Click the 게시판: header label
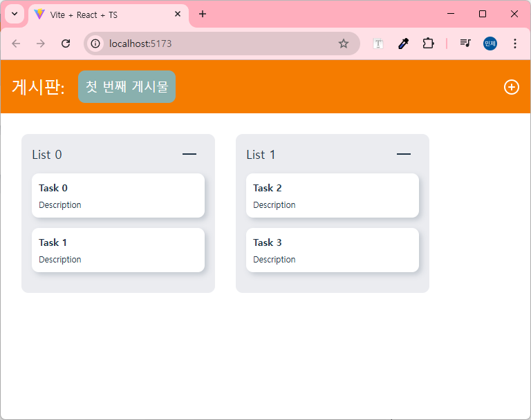The width and height of the screenshot is (531, 420). pos(38,87)
